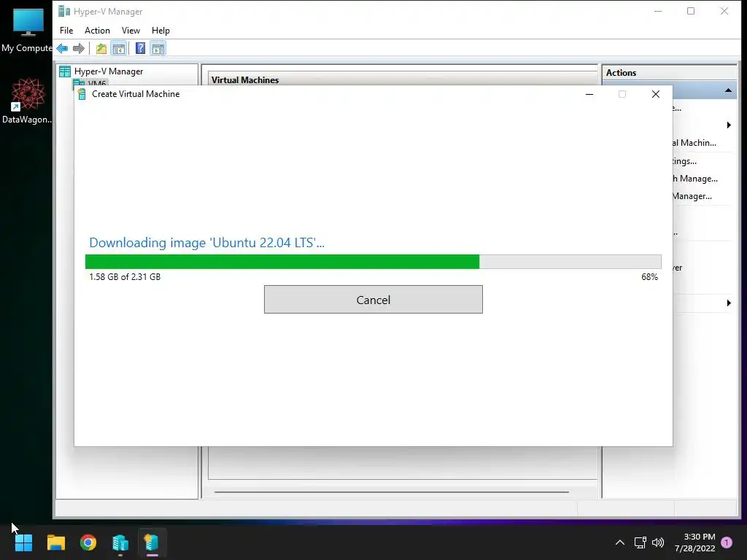This screenshot has height=560, width=747.
Task: Open the File menu in Hyper-V Manager
Action: pyautogui.click(x=66, y=31)
